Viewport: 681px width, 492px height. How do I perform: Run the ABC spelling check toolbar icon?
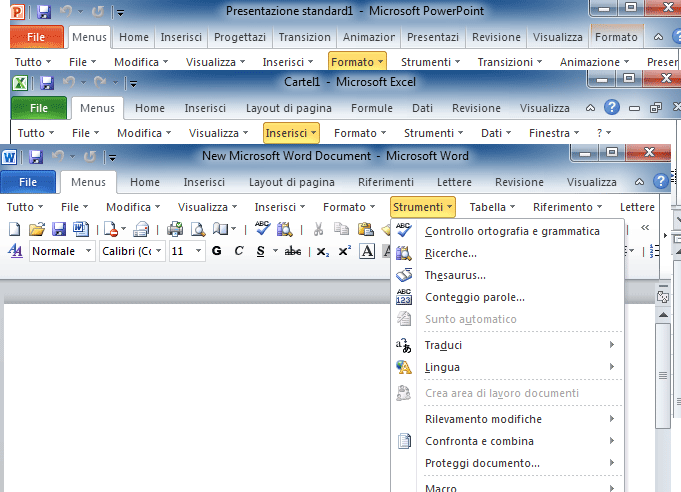point(262,228)
